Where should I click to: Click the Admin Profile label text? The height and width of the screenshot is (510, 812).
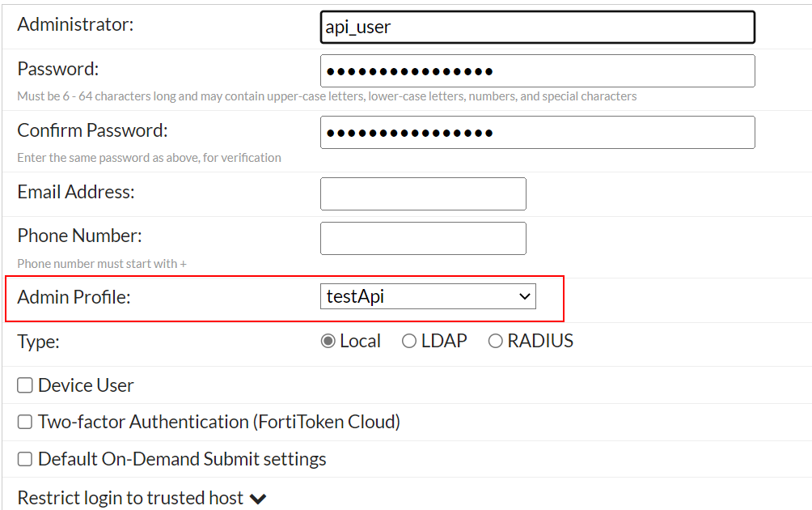pyautogui.click(x=74, y=297)
